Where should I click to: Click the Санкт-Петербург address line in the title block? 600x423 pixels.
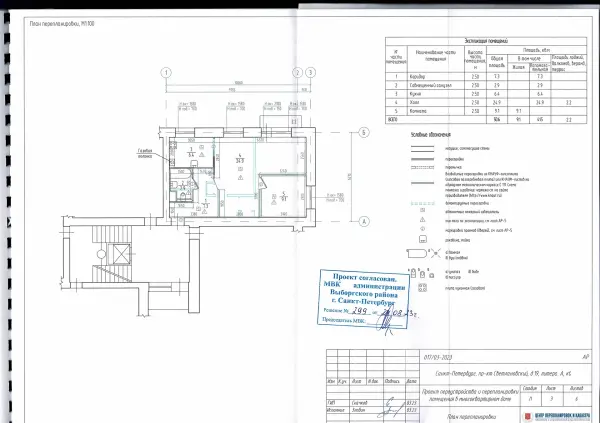pyautogui.click(x=503, y=374)
